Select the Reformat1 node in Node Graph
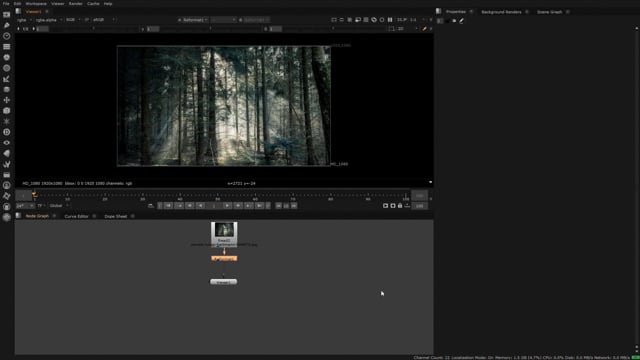The height and width of the screenshot is (360, 640). click(x=224, y=258)
